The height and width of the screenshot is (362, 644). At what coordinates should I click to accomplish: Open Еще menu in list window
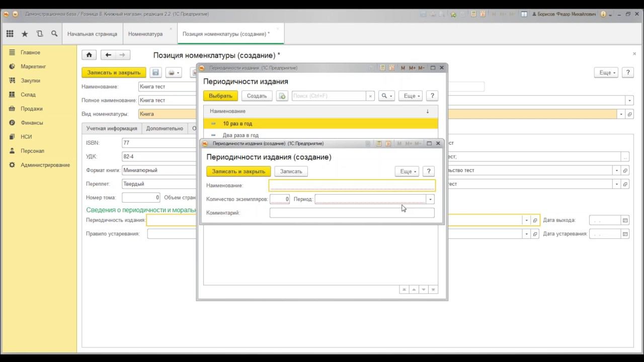(x=411, y=96)
